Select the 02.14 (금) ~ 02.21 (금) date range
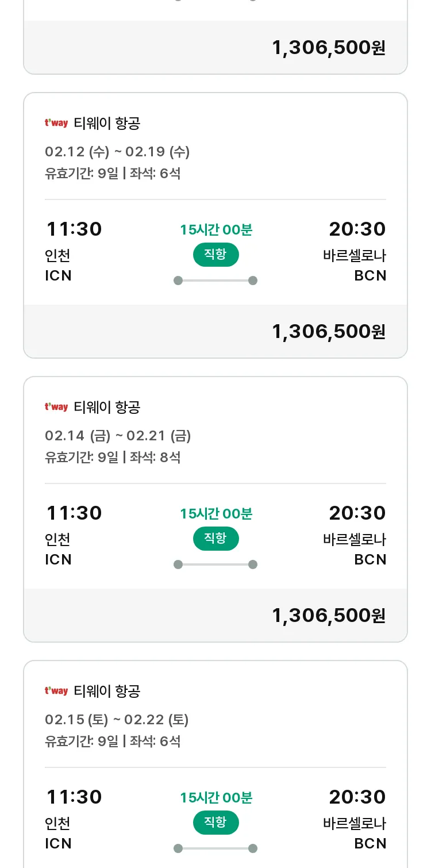Screen dimensions: 431x868 (x=118, y=436)
